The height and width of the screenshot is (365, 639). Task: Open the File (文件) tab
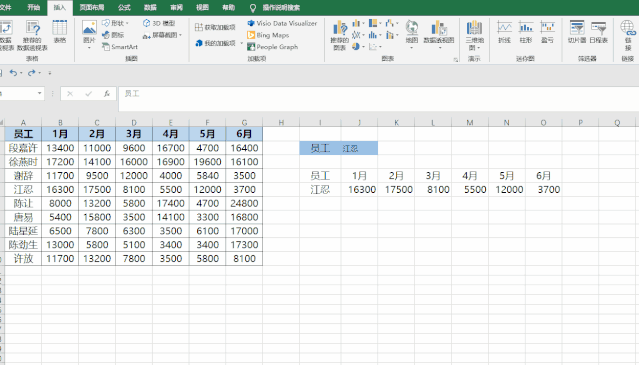click(6, 7)
